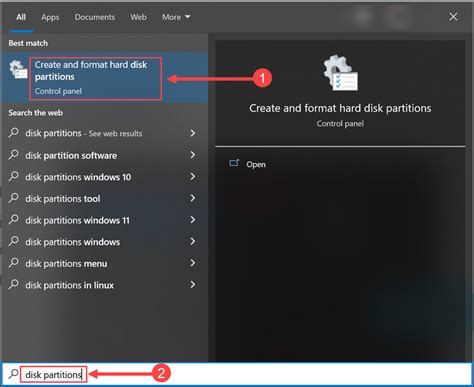The width and height of the screenshot is (474, 387).
Task: Click 'Create and format hard disk partitions' preview title
Action: point(340,108)
